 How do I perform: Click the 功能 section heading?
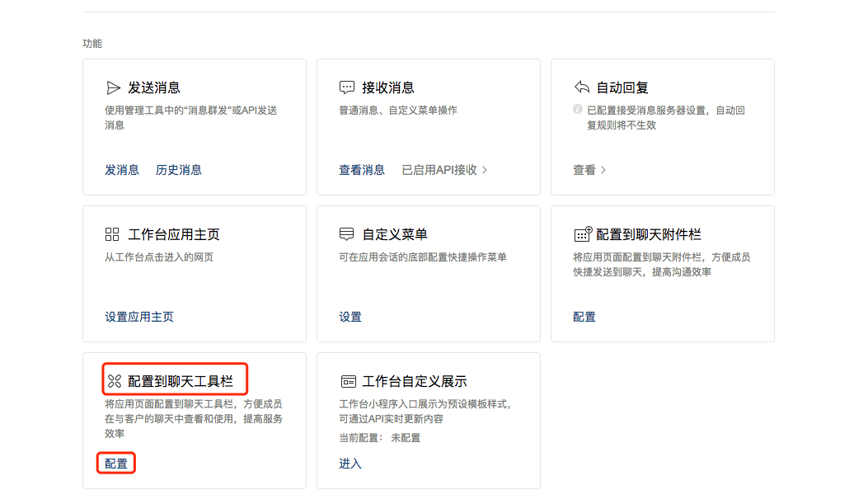click(91, 43)
